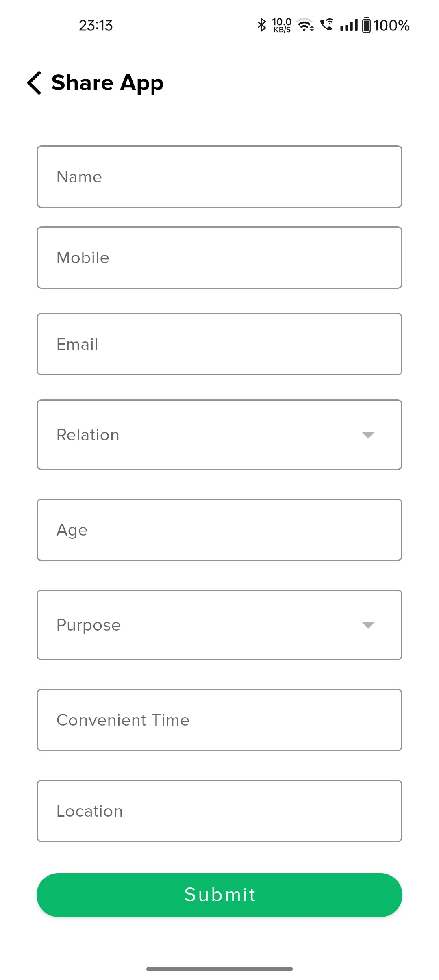Open the Relation selection field
The image size is (439, 980).
coord(219,435)
